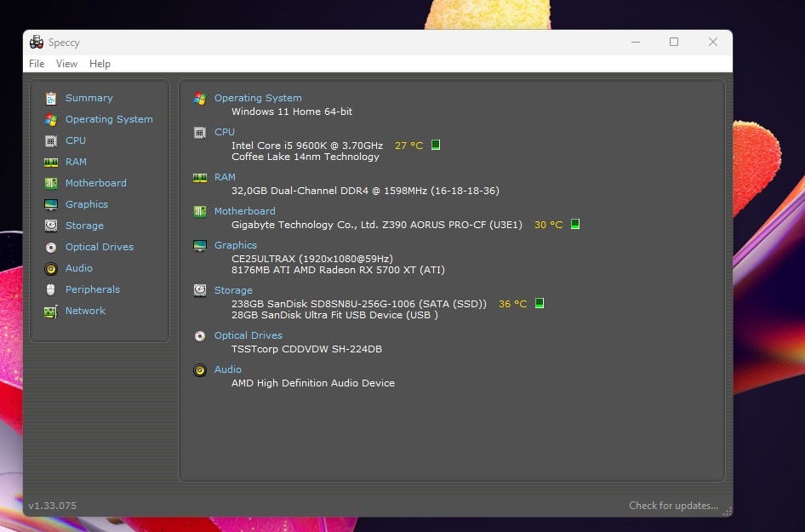Click the Summary clipboard icon in sidebar

click(x=51, y=98)
